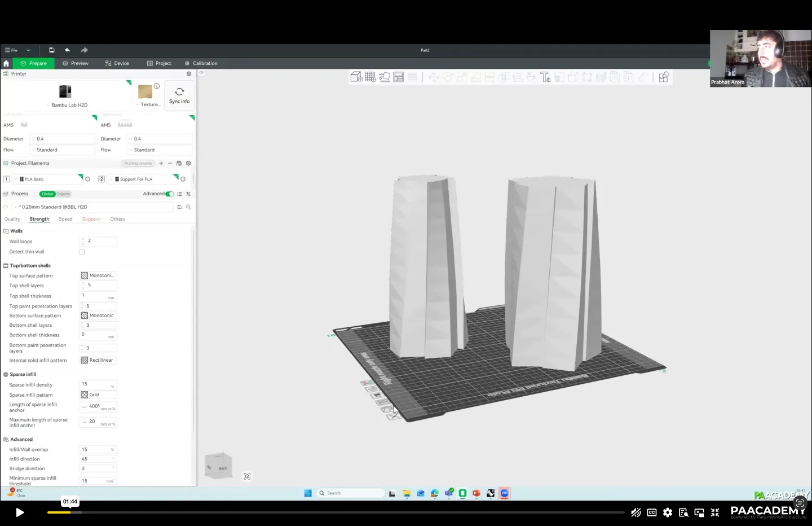Viewport: 812px width, 526px height.
Task: Click the Add model cube icon
Action: click(356, 77)
